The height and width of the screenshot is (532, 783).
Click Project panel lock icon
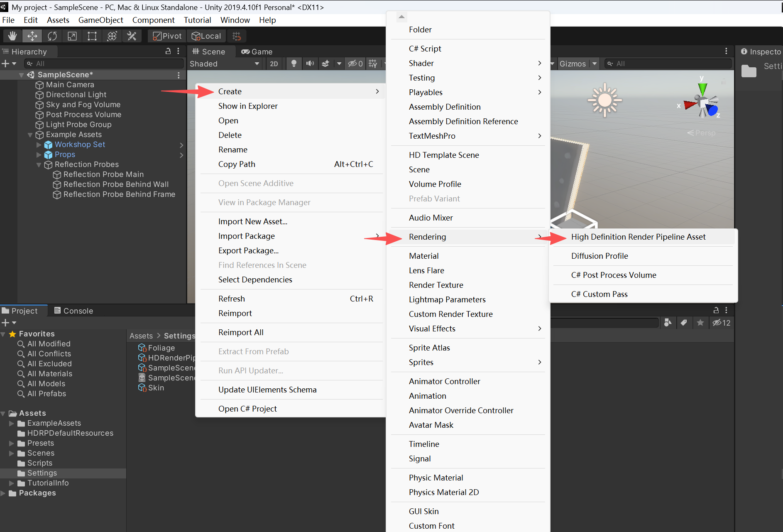tap(716, 310)
